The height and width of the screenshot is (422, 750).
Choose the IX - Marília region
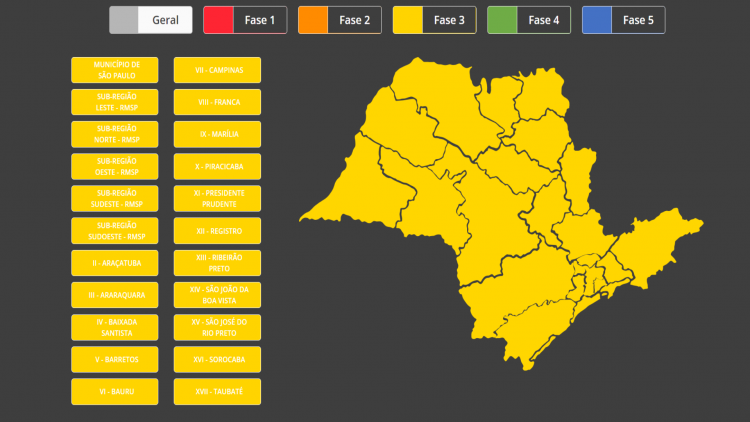tap(217, 134)
